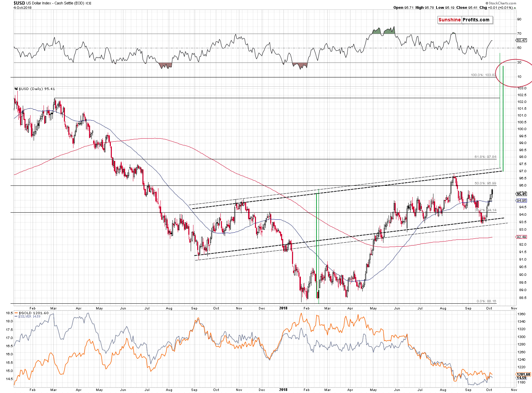Click the $GOLD 1201.60 legend entry
Viewport: 532px width, 393px height.
click(x=32, y=313)
